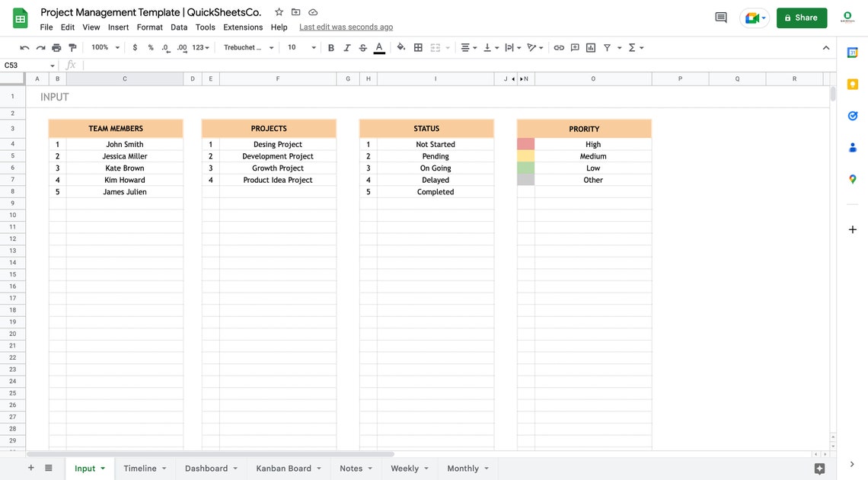The height and width of the screenshot is (480, 868).
Task: Format the selected cell as a percentage
Action: pyautogui.click(x=150, y=46)
